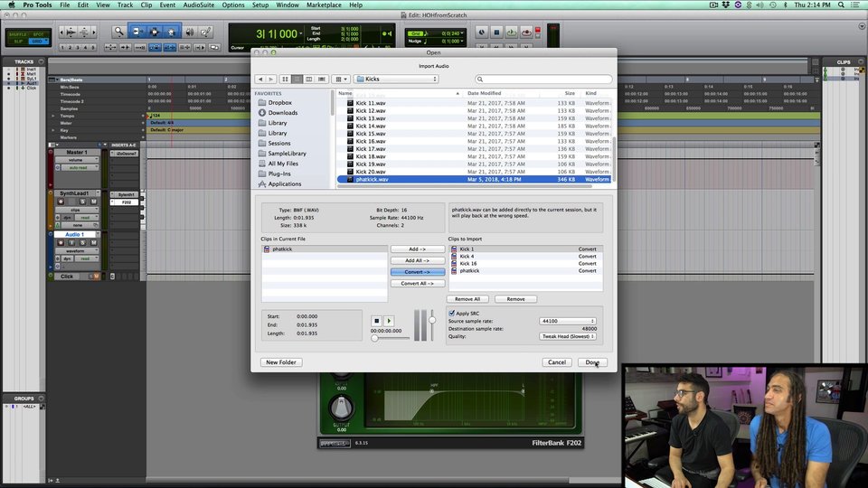The width and height of the screenshot is (868, 488).
Task: Open the Marketplace menu
Action: click(324, 5)
